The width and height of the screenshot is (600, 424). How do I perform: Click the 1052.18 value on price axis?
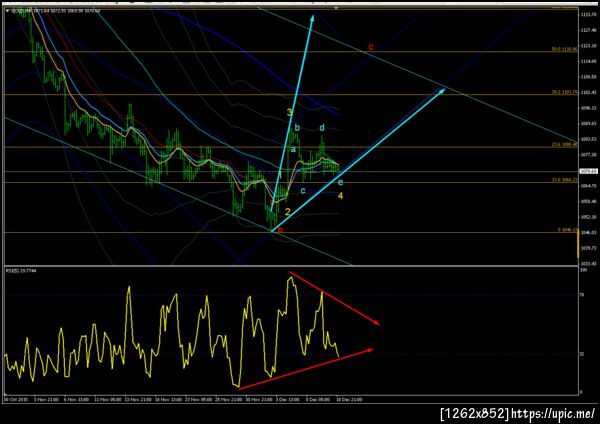coord(588,217)
